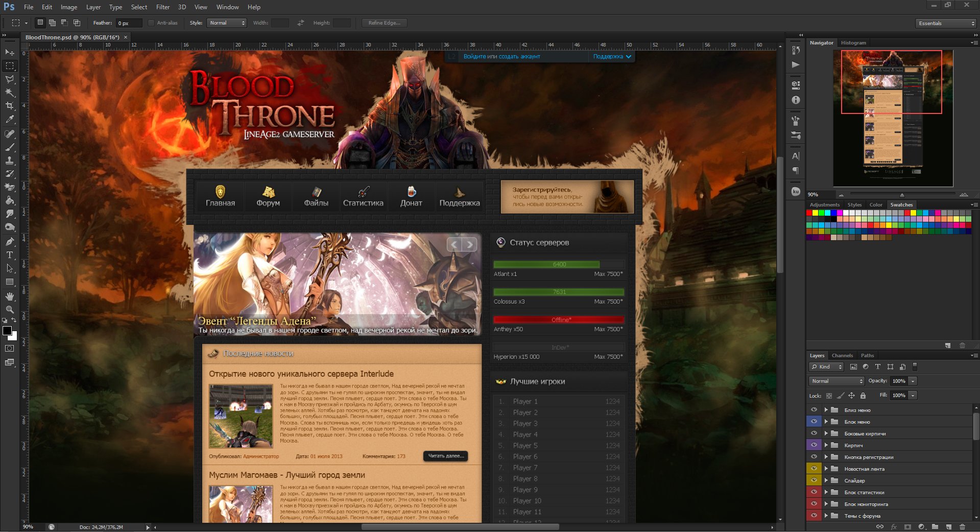Expand the Кнопка регистрации layer group
This screenshot has width=980, height=532.
pyautogui.click(x=826, y=457)
